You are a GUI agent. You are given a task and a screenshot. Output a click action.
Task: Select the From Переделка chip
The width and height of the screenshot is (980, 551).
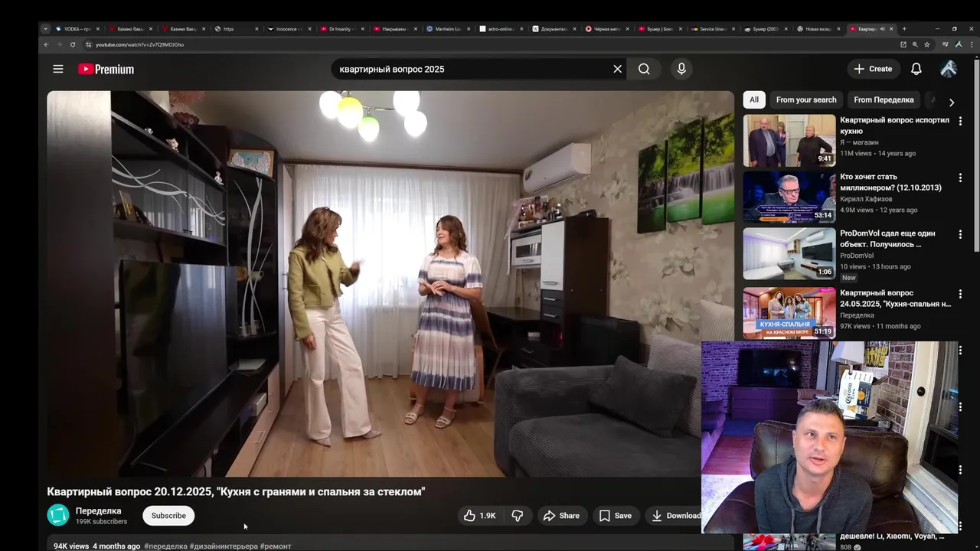click(884, 99)
